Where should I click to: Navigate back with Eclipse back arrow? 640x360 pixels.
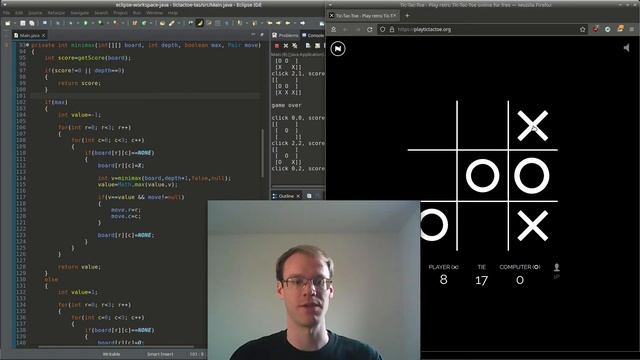pyautogui.click(x=288, y=23)
